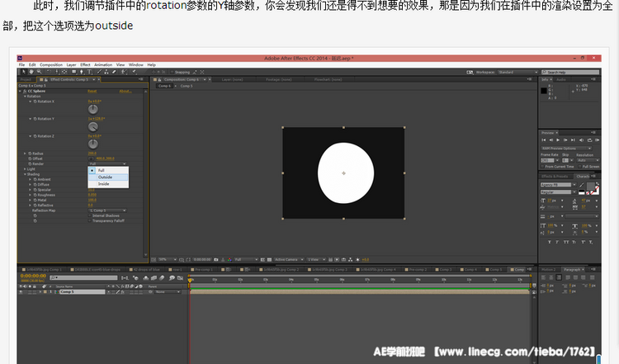This screenshot has width=619, height=364.
Task: Click the Radius stopwatch icon
Action: tap(30, 154)
